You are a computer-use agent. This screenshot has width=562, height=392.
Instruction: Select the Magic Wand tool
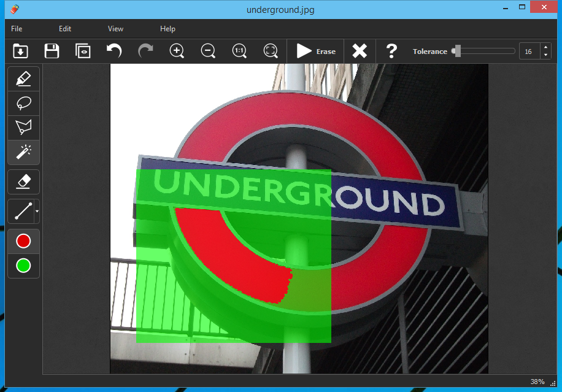coord(23,152)
